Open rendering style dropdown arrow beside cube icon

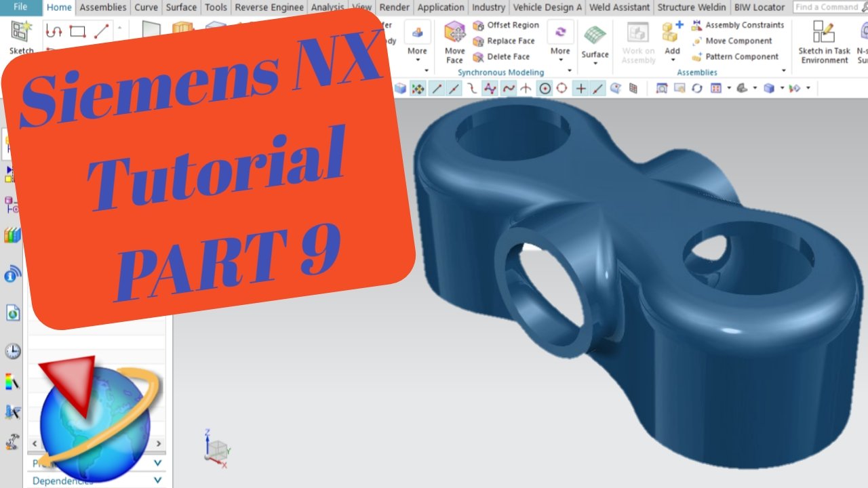point(782,88)
